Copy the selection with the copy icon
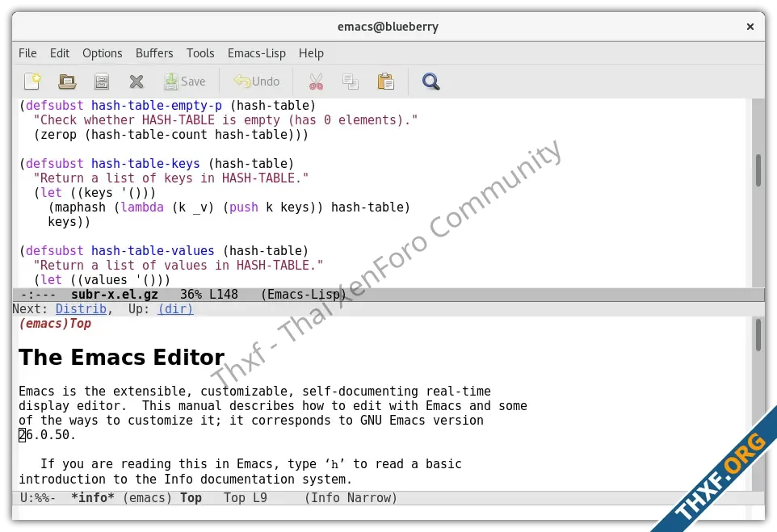This screenshot has width=777, height=532. click(351, 81)
